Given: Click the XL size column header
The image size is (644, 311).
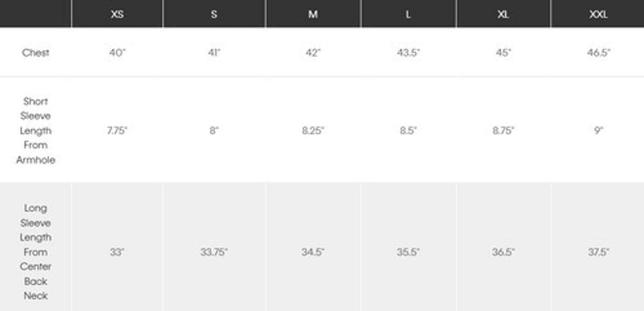Looking at the screenshot, I should pyautogui.click(x=503, y=14).
